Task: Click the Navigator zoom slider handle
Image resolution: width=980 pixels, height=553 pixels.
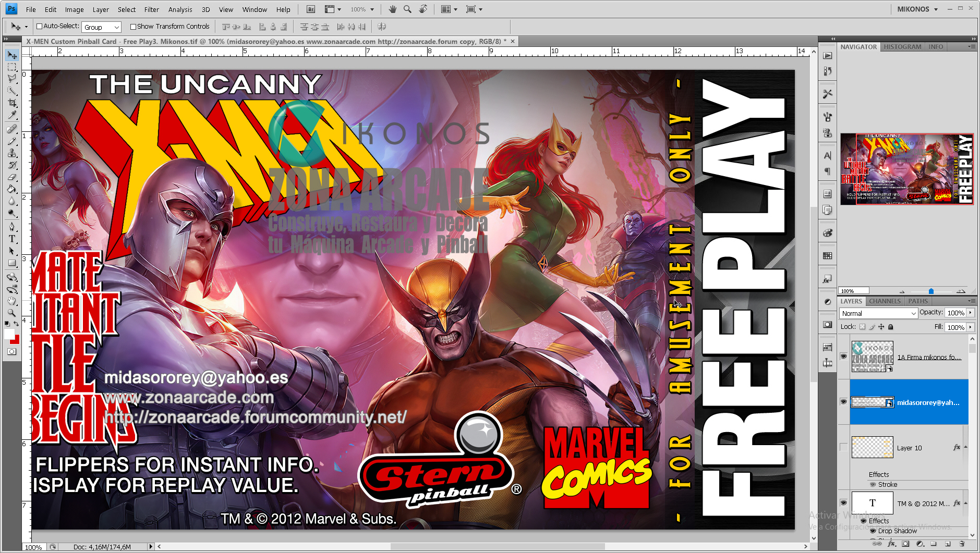Action: click(931, 291)
